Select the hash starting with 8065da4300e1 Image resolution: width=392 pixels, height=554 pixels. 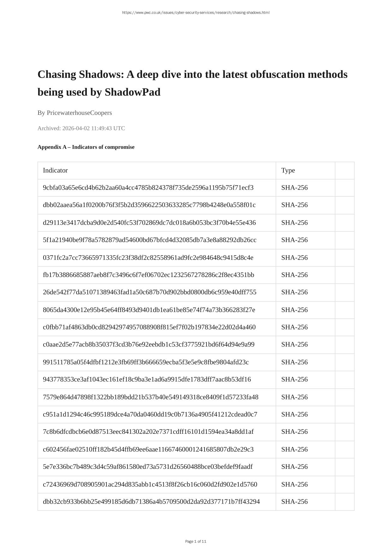pyautogui.click(x=149, y=310)
